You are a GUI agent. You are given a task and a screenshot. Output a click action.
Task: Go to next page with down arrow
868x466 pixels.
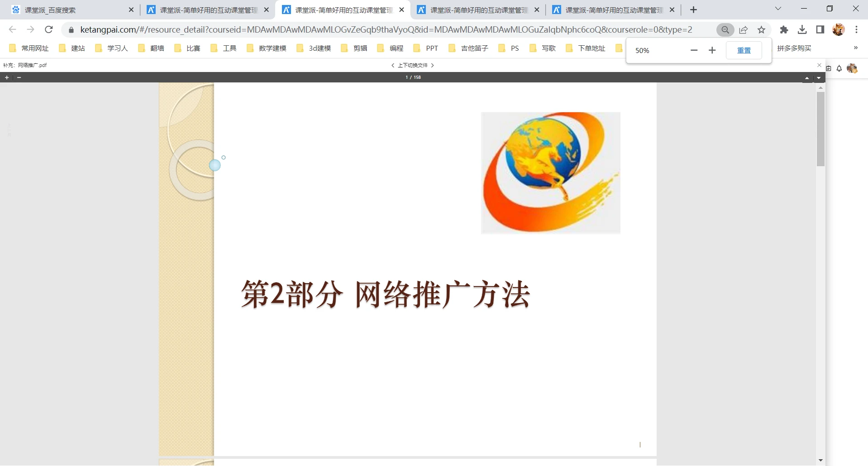point(819,78)
